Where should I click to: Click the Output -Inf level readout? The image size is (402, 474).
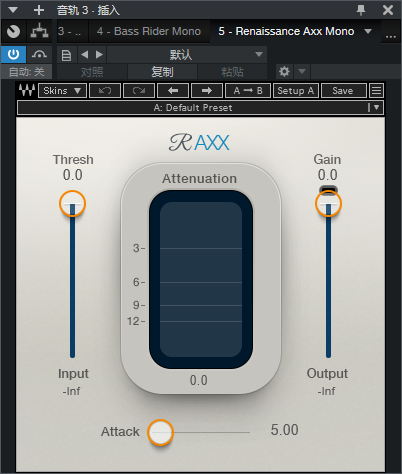(x=326, y=391)
